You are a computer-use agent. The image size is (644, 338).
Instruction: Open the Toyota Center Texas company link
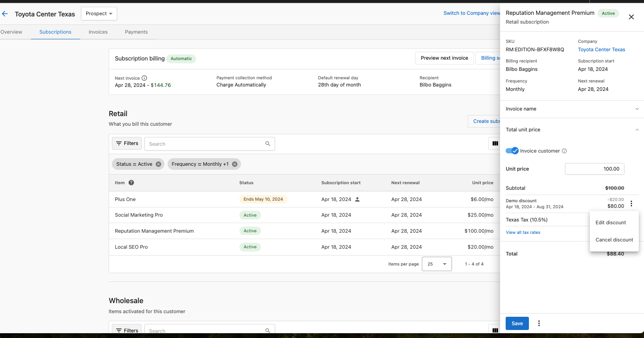coord(601,50)
